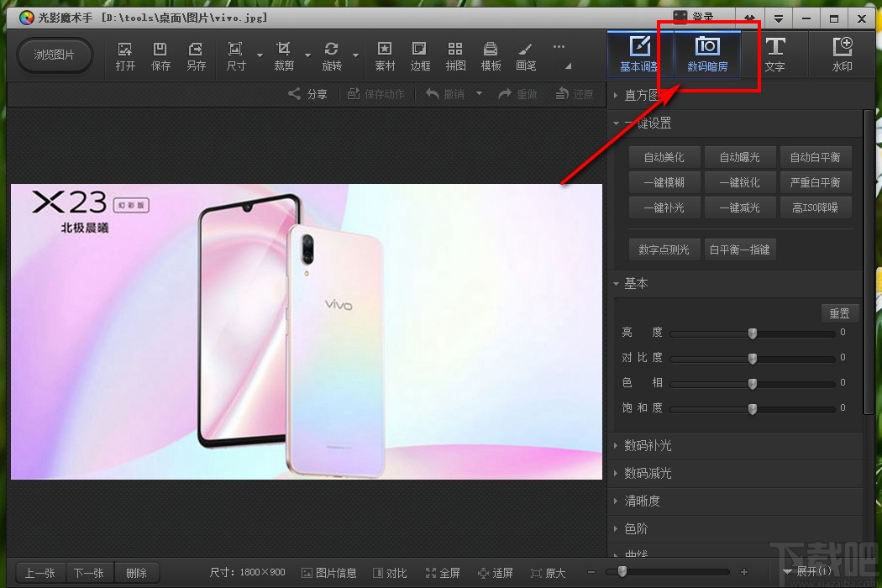Click 适屏 fit to screen
Screen dimensions: 882x588
coord(495,573)
